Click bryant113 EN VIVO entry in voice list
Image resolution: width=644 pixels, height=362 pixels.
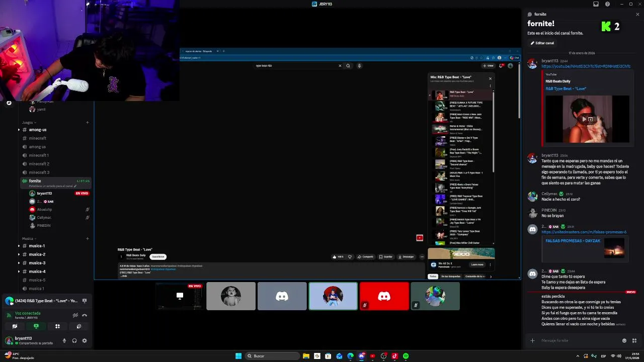[x=59, y=193]
